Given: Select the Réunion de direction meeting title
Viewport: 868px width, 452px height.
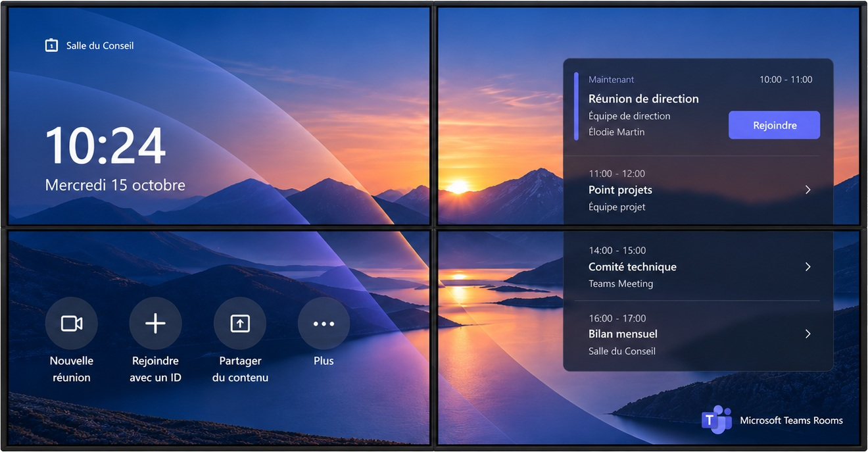Looking at the screenshot, I should [x=643, y=99].
